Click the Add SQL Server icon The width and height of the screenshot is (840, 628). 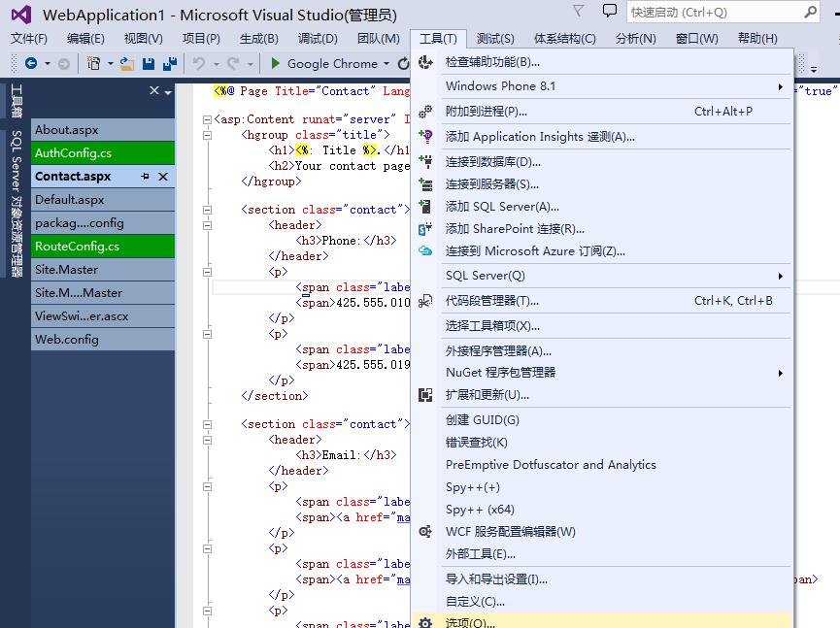[425, 207]
